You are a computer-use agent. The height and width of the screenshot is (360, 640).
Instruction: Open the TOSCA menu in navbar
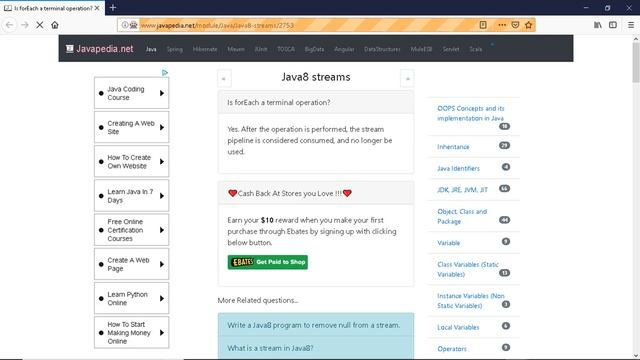[286, 49]
